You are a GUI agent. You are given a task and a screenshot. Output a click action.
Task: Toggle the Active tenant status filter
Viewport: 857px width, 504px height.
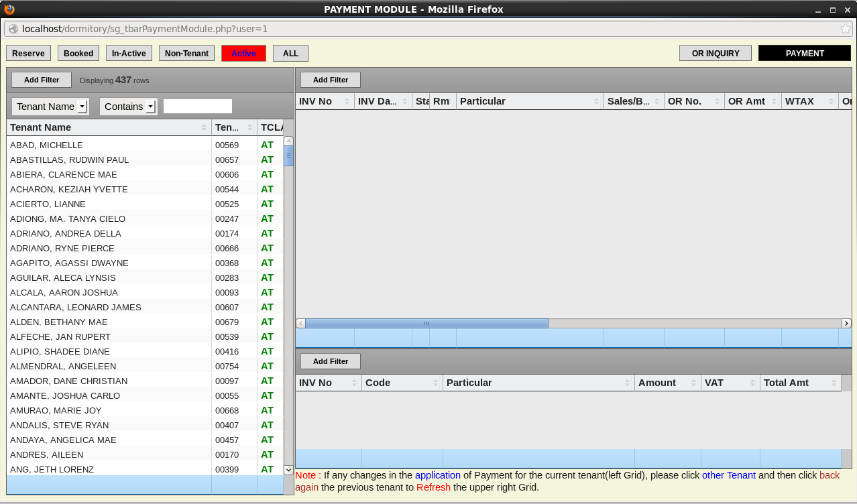243,54
